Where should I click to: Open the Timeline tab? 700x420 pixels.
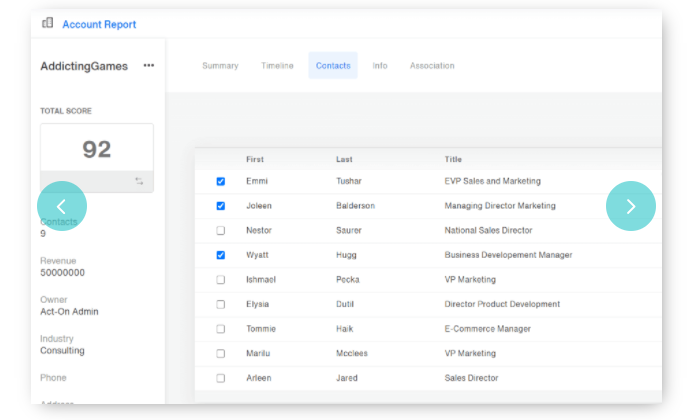click(x=277, y=66)
